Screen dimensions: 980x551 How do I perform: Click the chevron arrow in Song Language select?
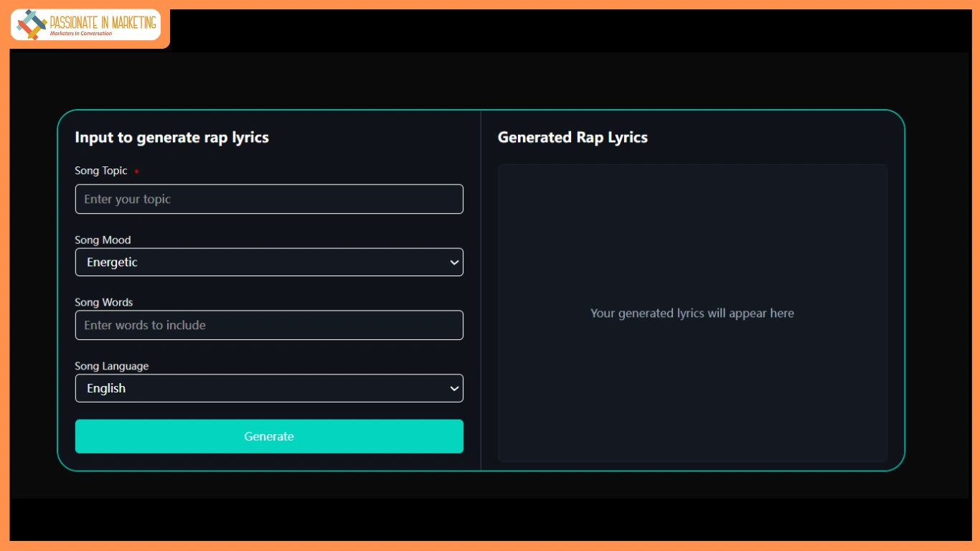coord(454,388)
